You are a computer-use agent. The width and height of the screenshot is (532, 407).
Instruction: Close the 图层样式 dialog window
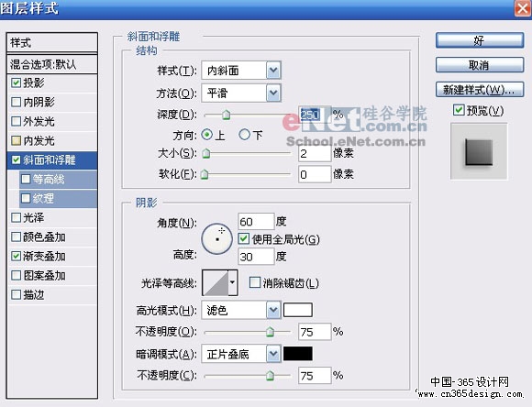(523, 8)
